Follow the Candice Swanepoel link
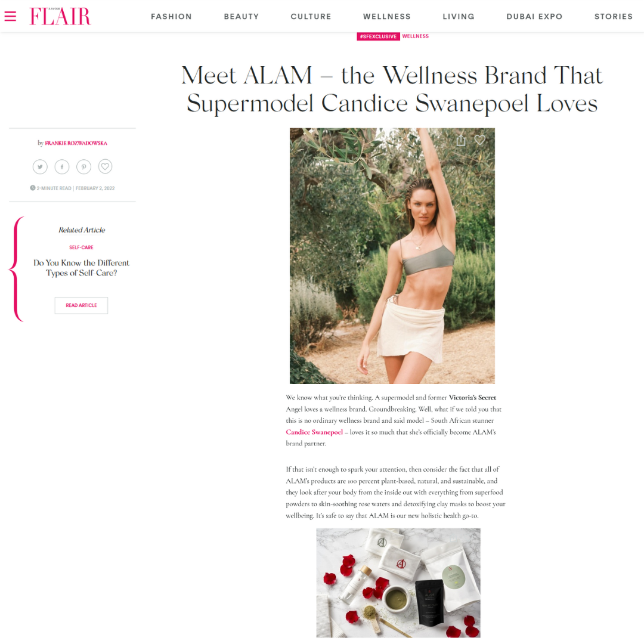This screenshot has width=644, height=644. coord(314,432)
